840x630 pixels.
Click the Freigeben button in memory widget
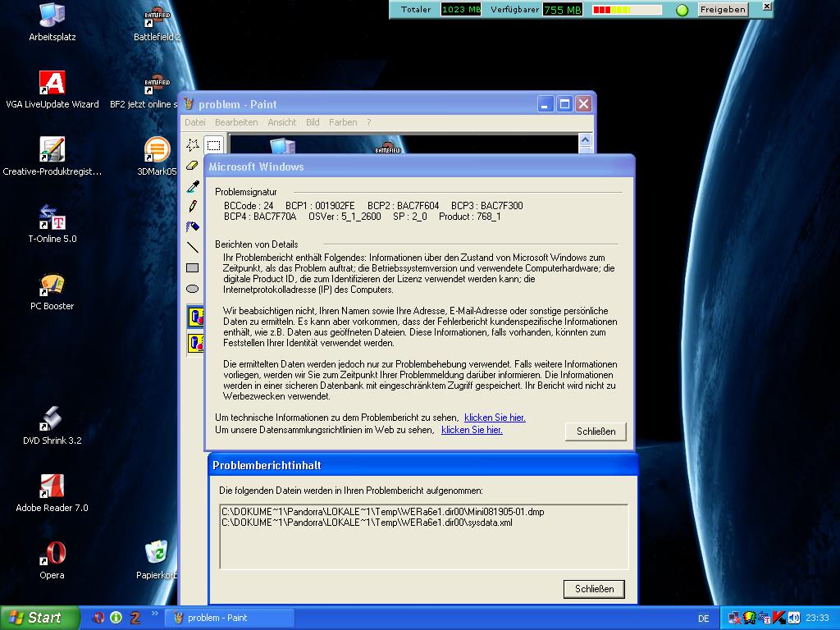click(723, 10)
